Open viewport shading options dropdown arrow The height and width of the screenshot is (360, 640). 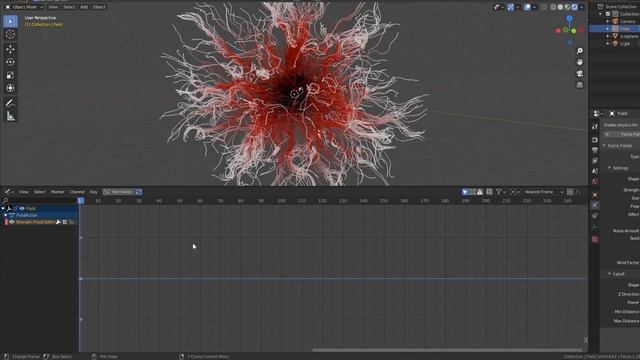click(582, 7)
